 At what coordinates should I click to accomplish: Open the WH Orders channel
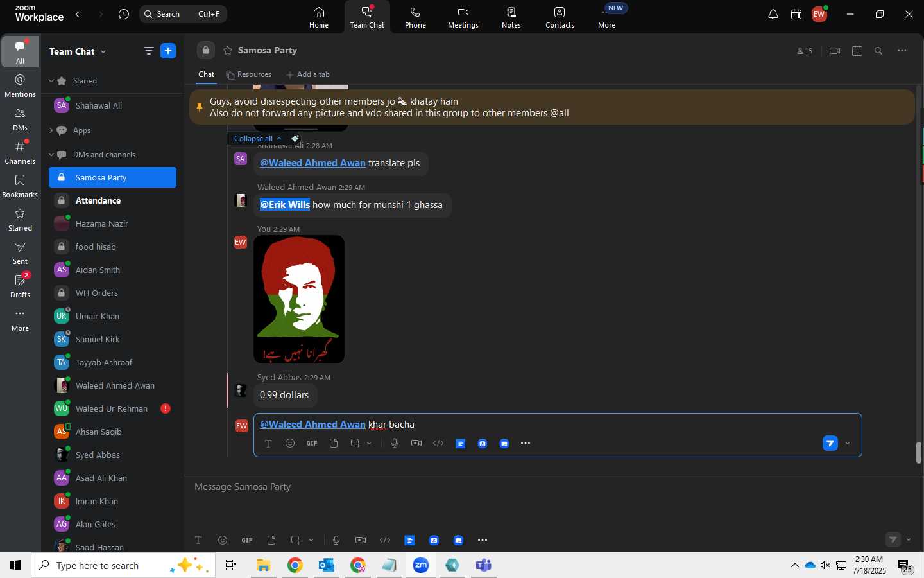[x=112, y=293]
